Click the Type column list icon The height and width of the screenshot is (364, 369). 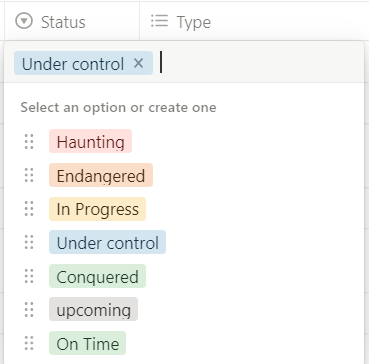pos(159,21)
